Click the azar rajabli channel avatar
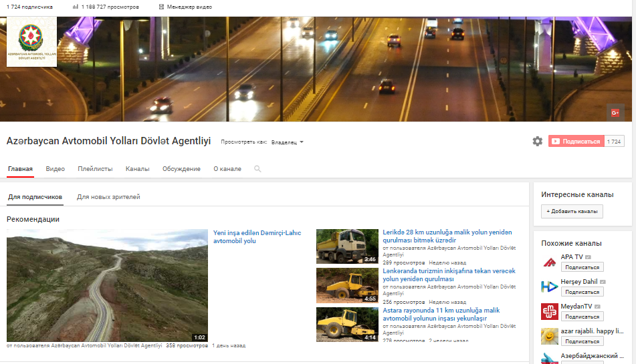This screenshot has height=364, width=636. pos(549,336)
